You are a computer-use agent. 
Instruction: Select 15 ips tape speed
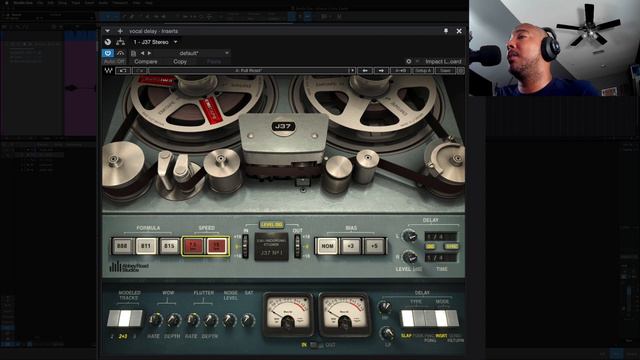click(216, 246)
